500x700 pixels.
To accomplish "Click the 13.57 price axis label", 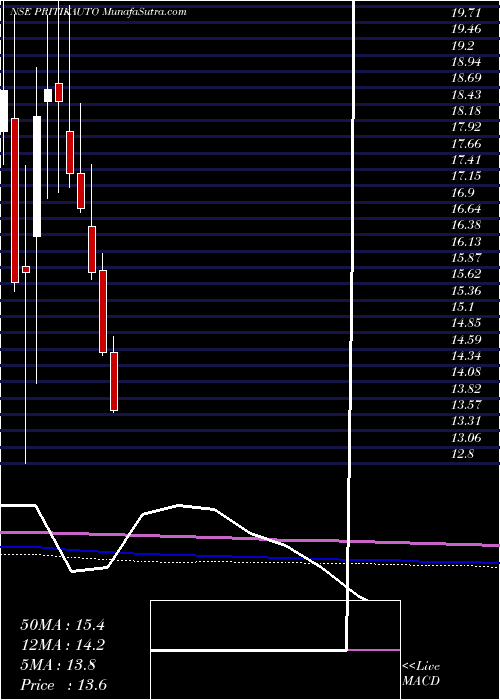I will pyautogui.click(x=466, y=405).
